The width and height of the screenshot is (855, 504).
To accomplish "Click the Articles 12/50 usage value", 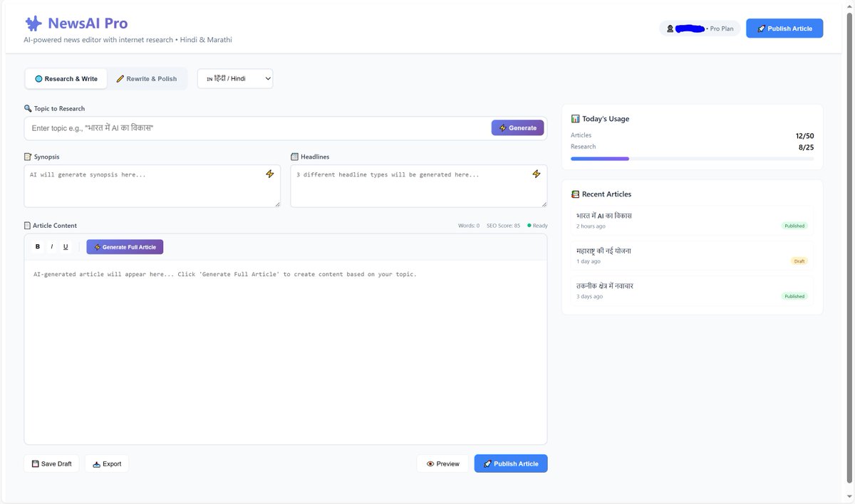I will point(804,135).
